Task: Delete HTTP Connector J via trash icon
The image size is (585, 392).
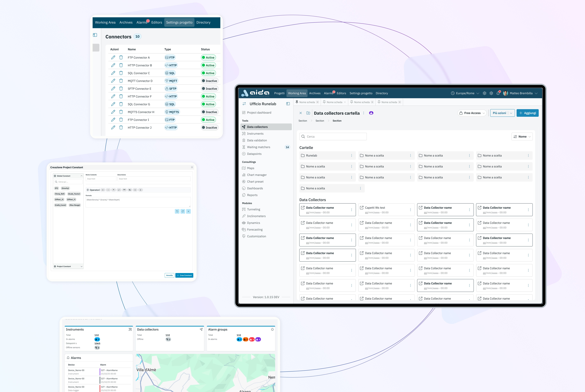Action: 121,127
